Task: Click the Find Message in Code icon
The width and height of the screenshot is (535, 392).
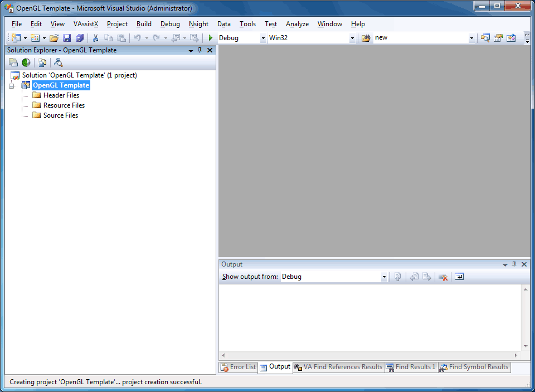Action: pos(397,277)
